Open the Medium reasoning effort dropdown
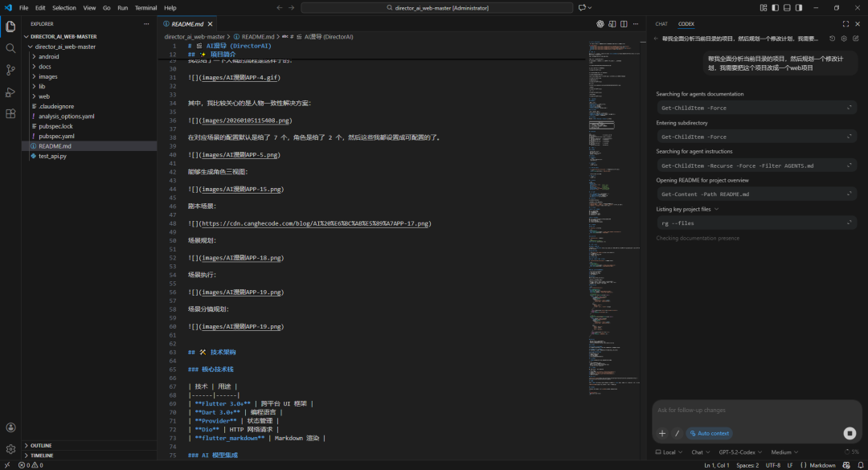This screenshot has height=470, width=868. (784, 452)
